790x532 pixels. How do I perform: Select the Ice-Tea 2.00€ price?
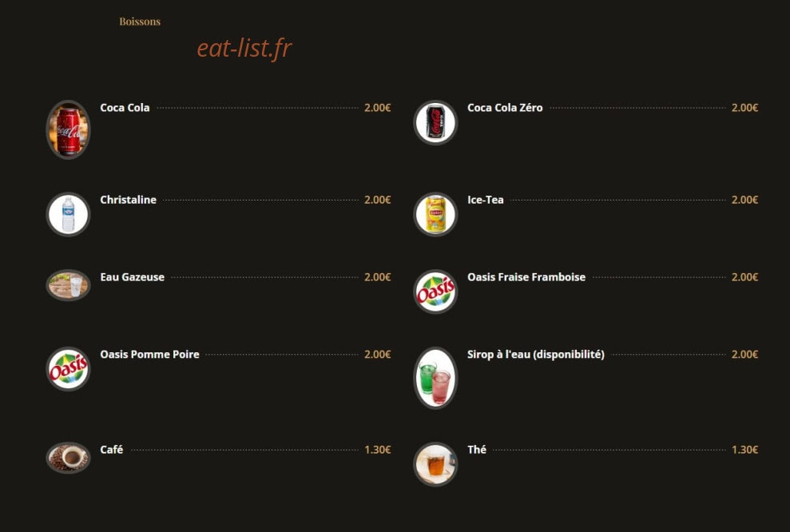744,200
